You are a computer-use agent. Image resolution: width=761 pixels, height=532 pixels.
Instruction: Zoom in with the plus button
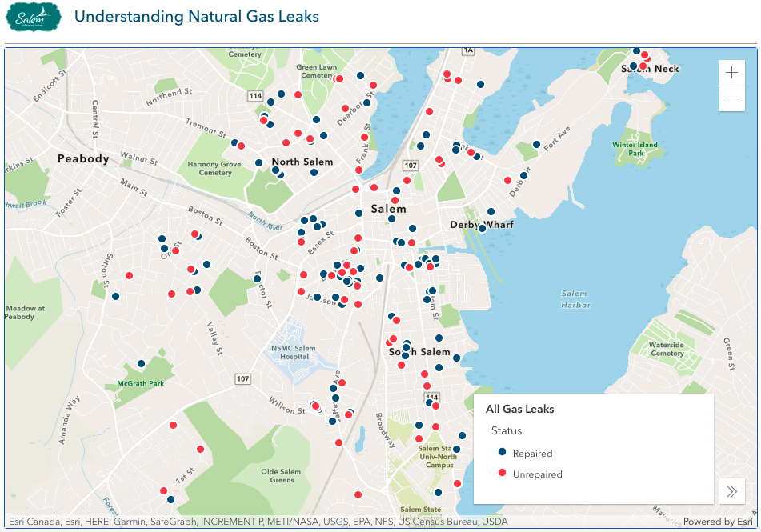point(731,73)
